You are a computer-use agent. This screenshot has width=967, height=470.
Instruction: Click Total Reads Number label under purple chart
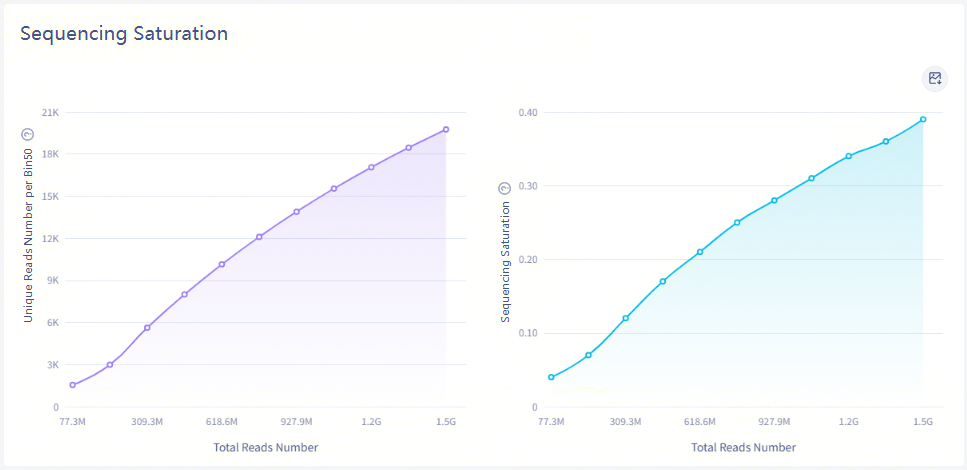point(266,447)
